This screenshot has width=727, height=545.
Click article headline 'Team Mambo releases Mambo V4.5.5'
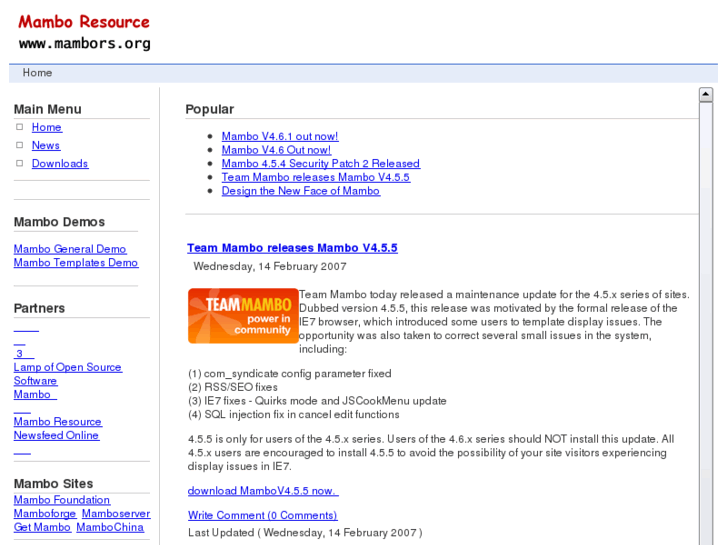292,248
